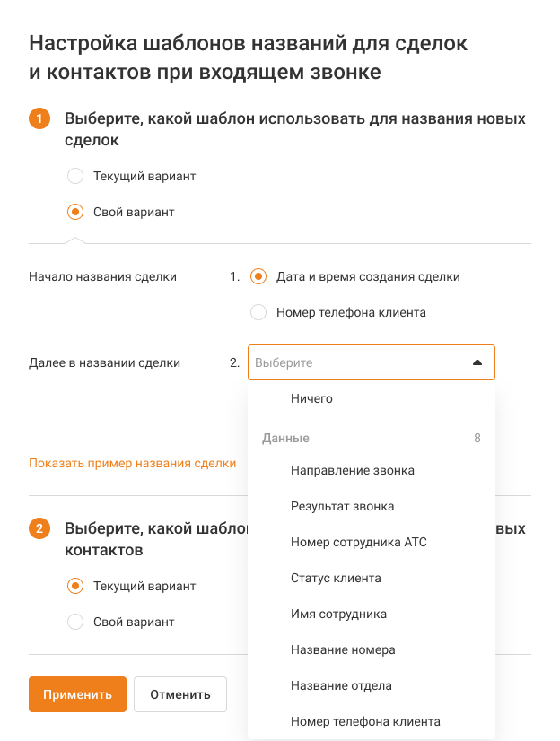The image size is (560, 741).
Task: Pick 'Название номера' dropdown entry
Action: click(x=343, y=649)
